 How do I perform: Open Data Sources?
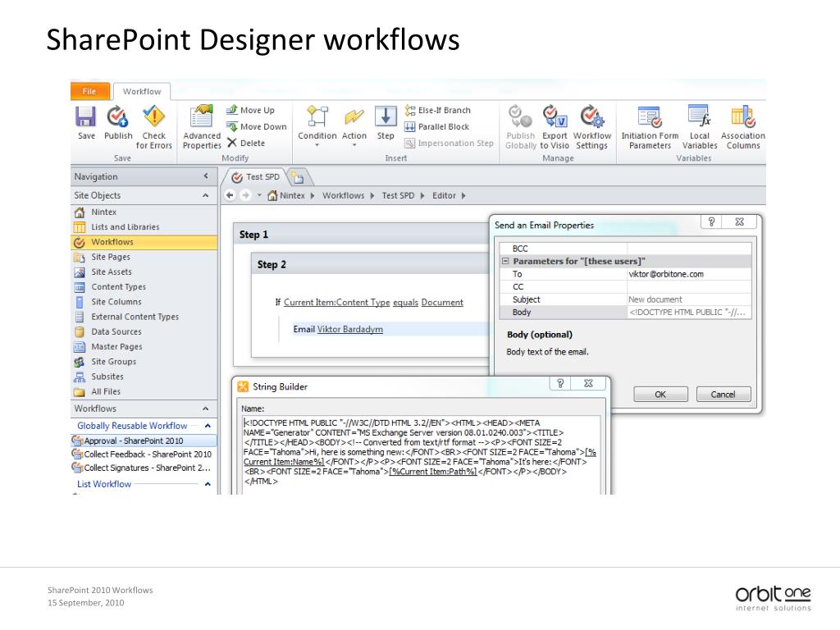(144, 332)
